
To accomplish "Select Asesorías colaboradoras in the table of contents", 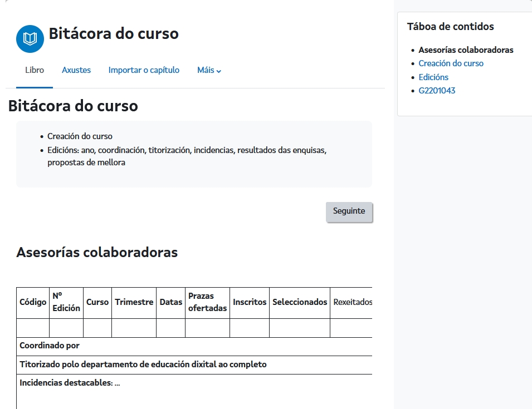I will pyautogui.click(x=466, y=50).
